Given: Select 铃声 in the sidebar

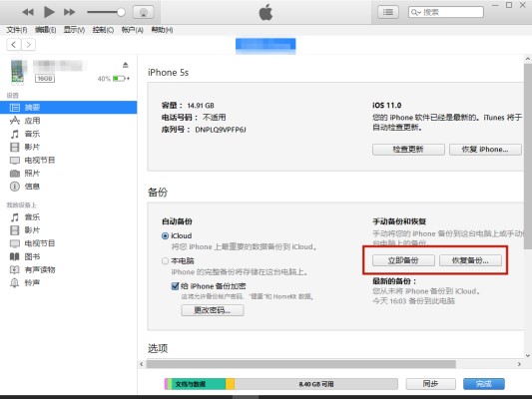Looking at the screenshot, I should (x=68, y=282).
